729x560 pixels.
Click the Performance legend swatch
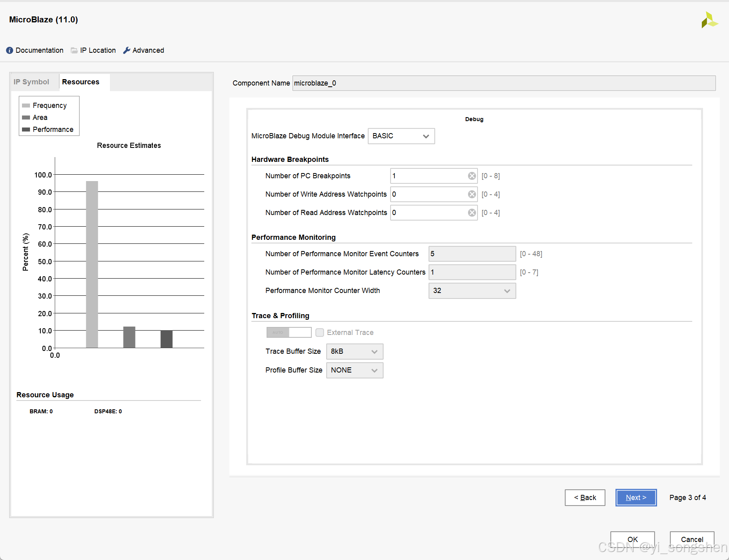coord(26,130)
